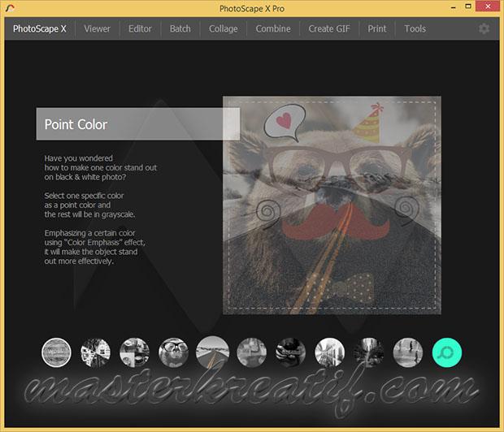This screenshot has width=504, height=432.
Task: Minimize the PhotoScape X Pro window
Action: click(x=454, y=7)
